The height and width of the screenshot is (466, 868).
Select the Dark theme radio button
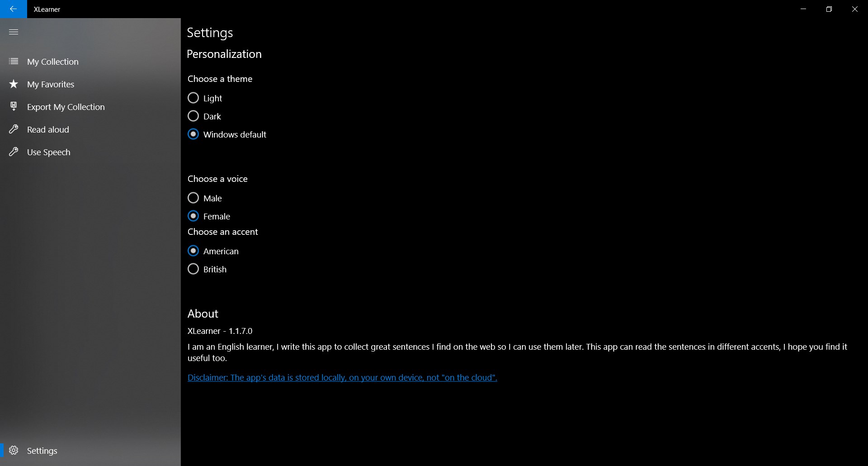click(x=193, y=116)
